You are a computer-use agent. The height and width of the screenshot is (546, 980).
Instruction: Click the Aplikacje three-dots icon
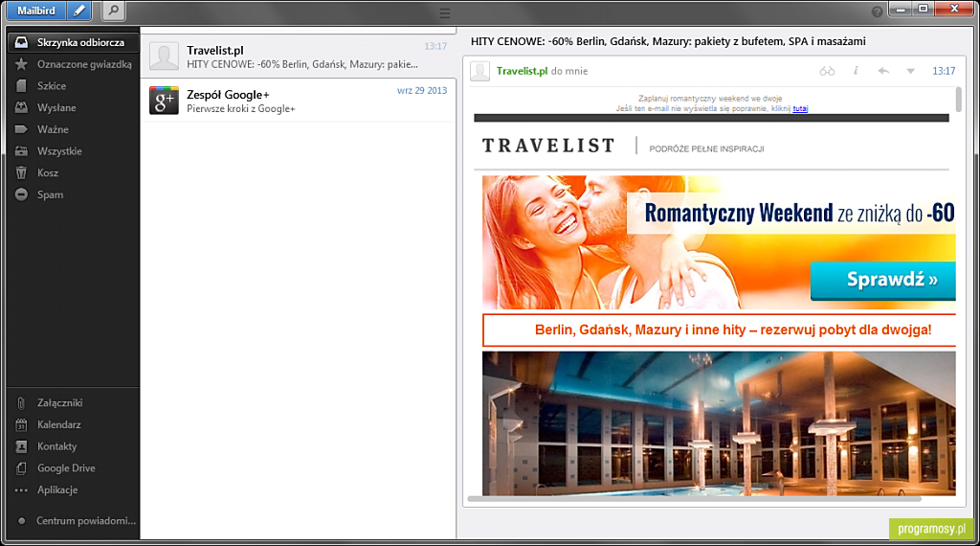coord(21,490)
